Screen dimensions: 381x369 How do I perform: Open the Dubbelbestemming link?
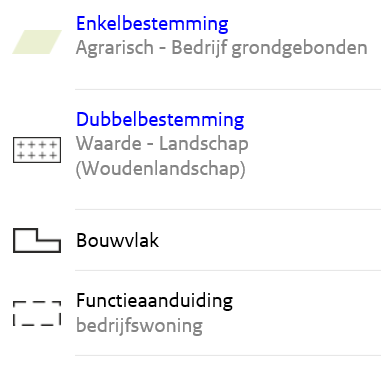[160, 120]
